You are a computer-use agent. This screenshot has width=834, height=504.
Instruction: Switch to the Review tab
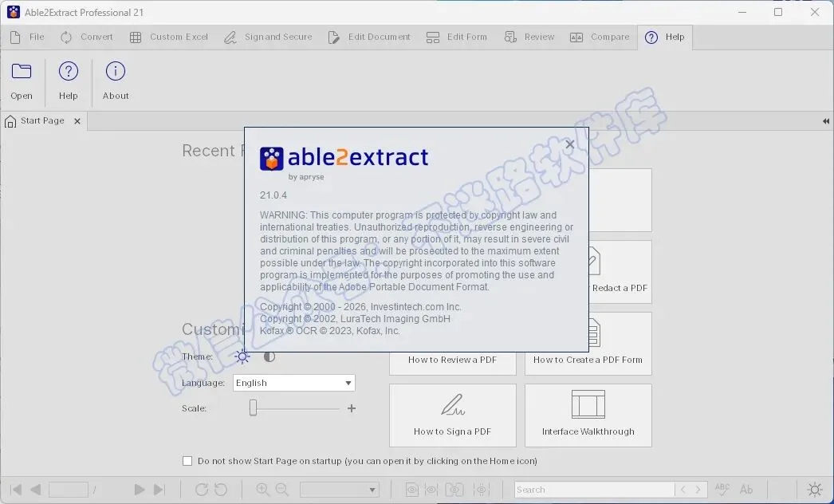tap(529, 37)
